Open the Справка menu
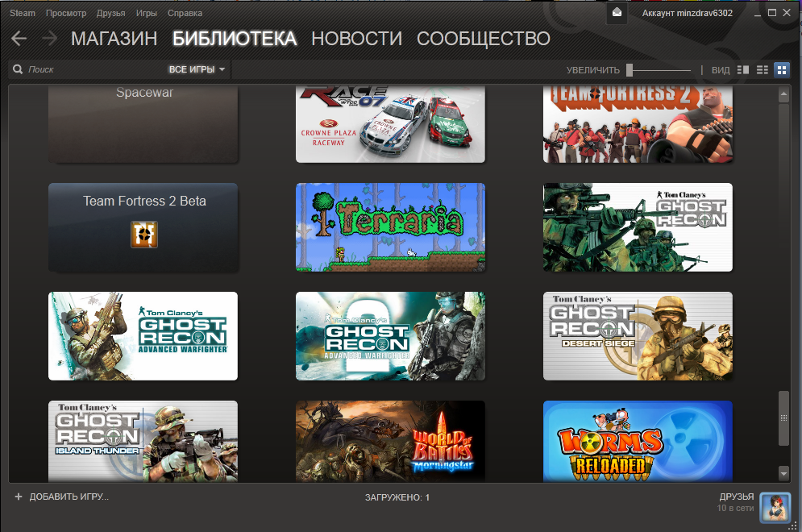This screenshot has height=532, width=802. [x=185, y=13]
